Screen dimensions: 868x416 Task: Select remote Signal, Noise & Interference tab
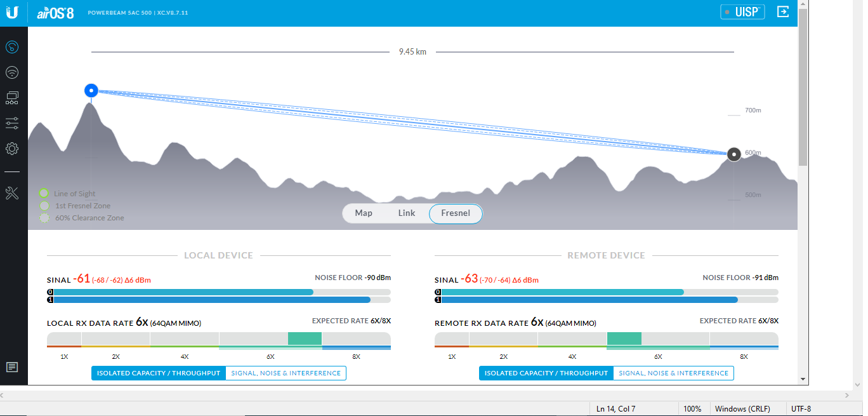[674, 373]
